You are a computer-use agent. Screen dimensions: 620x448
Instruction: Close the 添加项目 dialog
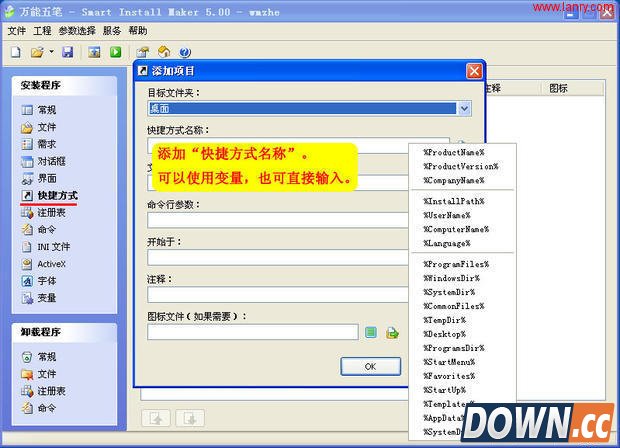click(x=474, y=71)
